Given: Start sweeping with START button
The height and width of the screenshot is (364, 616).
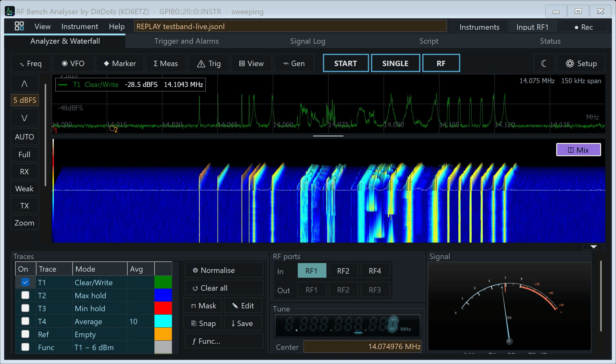Looking at the screenshot, I should point(346,63).
